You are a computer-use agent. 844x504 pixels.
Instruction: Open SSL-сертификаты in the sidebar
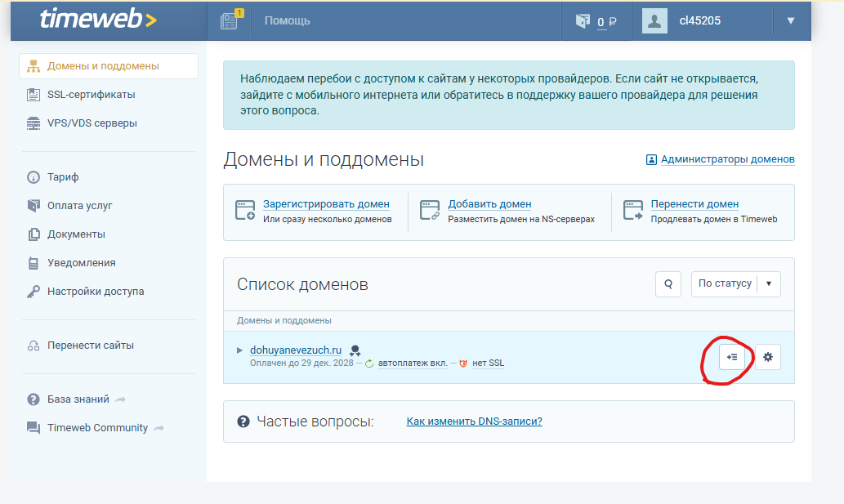[91, 95]
